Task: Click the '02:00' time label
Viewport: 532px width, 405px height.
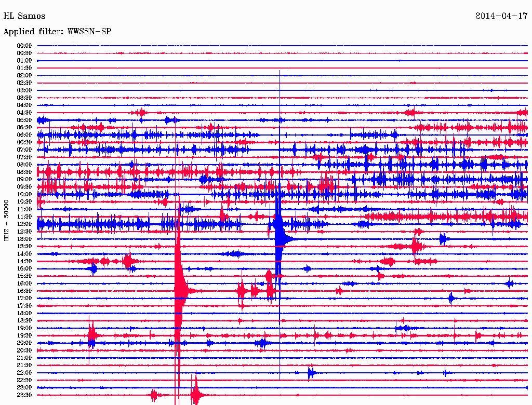Action: [24, 75]
